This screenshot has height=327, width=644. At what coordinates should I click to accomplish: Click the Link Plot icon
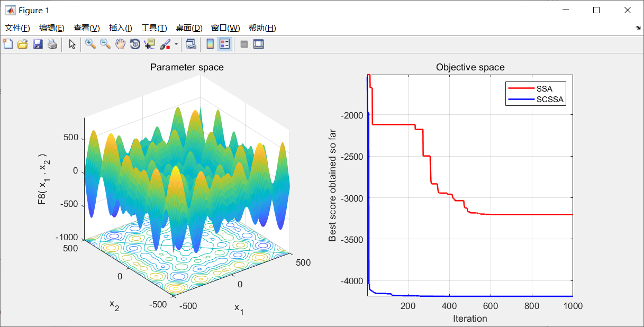[191, 44]
